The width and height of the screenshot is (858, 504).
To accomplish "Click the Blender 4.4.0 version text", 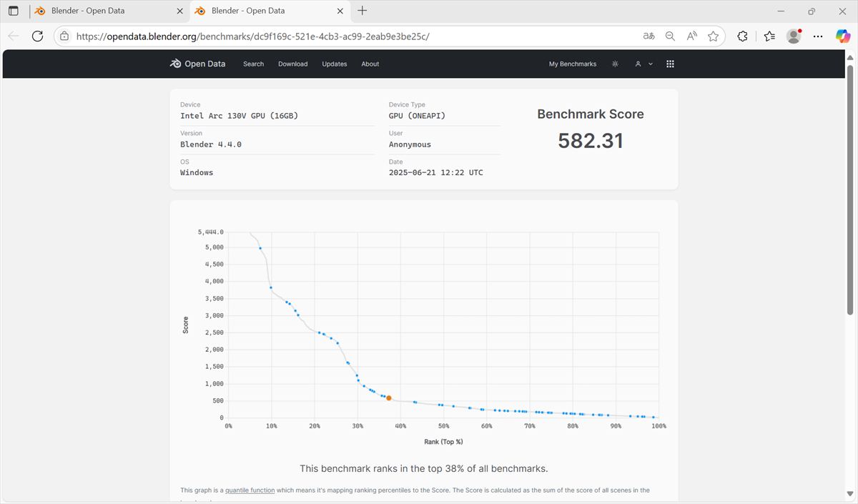I will 211,144.
